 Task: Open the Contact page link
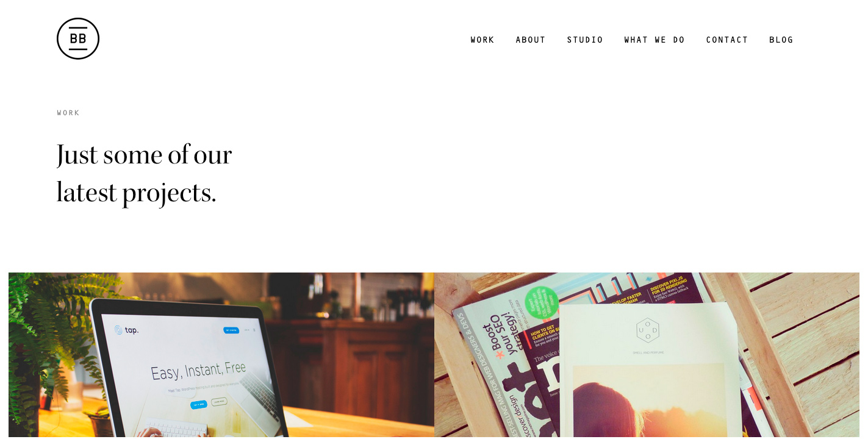727,40
